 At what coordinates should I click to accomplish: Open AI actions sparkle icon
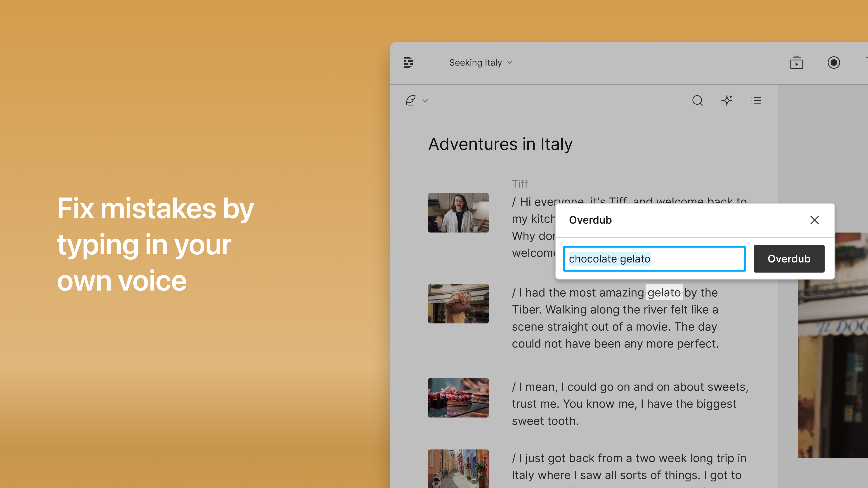727,100
